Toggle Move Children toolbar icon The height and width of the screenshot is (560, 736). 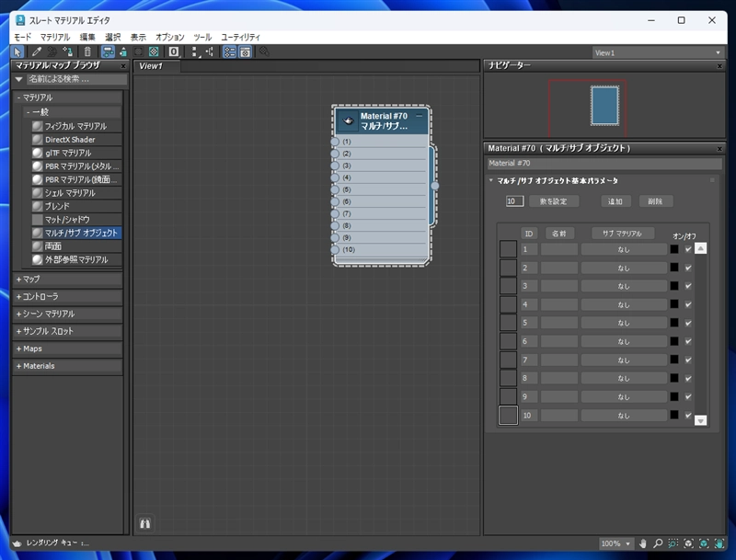[x=108, y=51]
